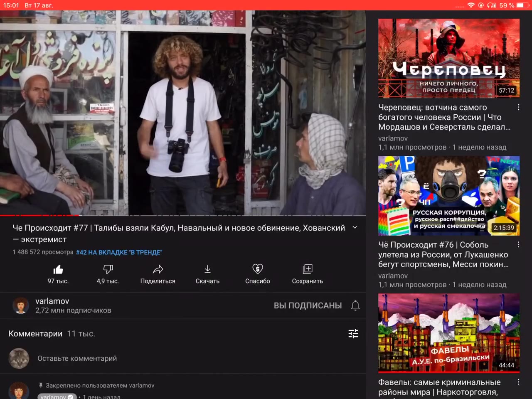The image size is (532, 399).
Task: Open Русская коррупция video thumbnail
Action: tap(449, 196)
